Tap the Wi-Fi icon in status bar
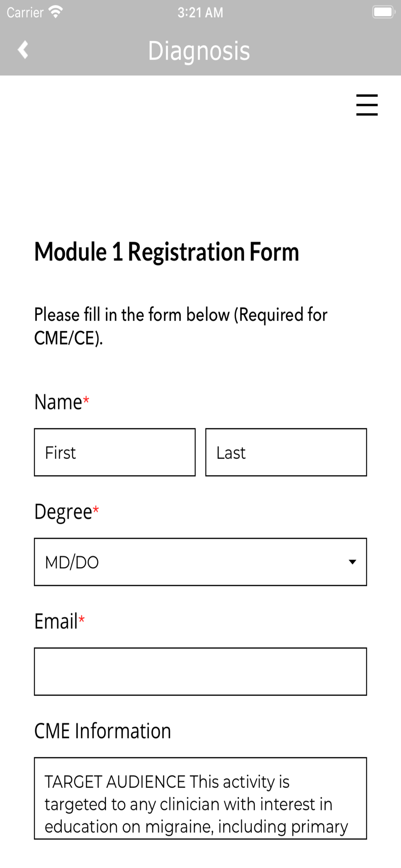 (x=56, y=12)
